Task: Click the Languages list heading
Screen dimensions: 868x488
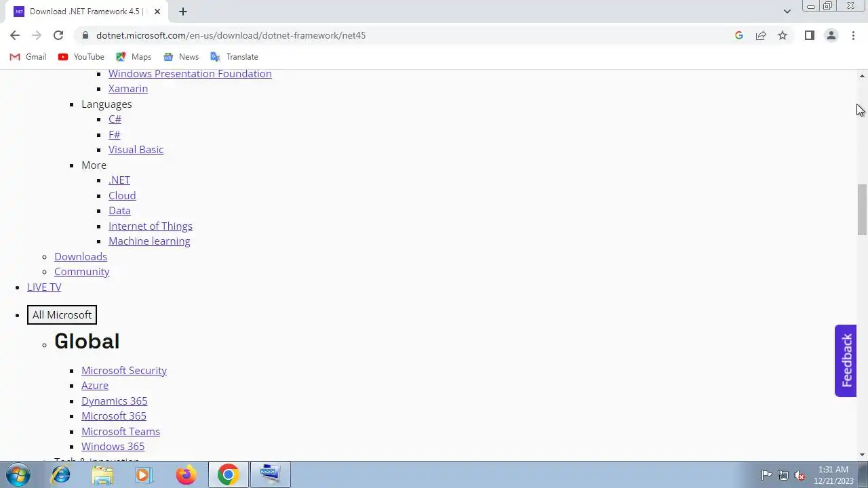Action: [x=106, y=104]
